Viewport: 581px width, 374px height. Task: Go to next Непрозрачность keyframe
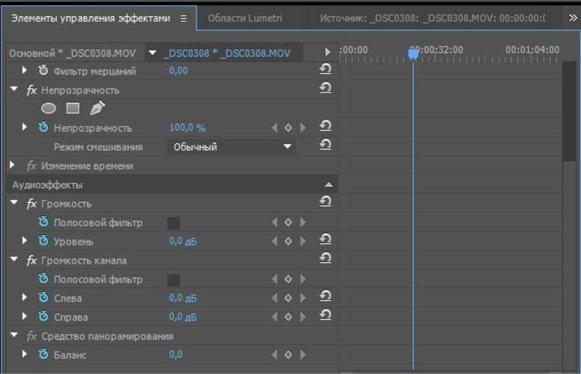303,128
